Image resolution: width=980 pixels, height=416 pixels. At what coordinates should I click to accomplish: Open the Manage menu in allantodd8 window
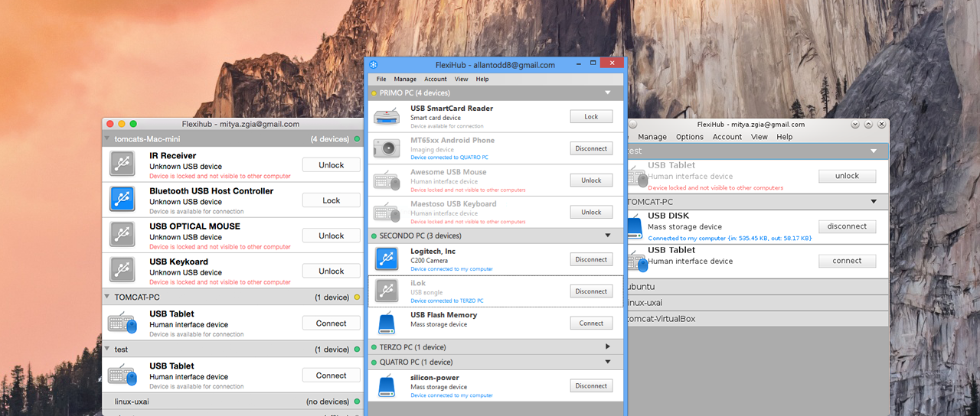(405, 80)
